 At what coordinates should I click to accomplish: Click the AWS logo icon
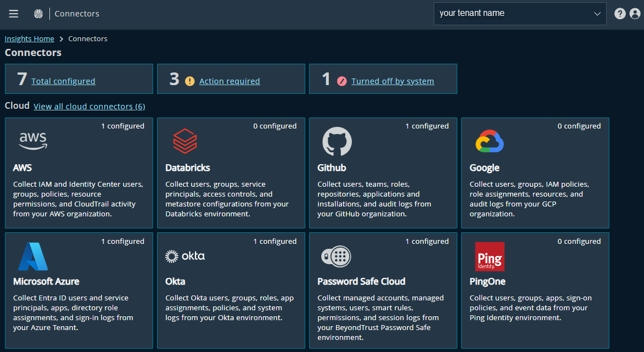click(33, 141)
